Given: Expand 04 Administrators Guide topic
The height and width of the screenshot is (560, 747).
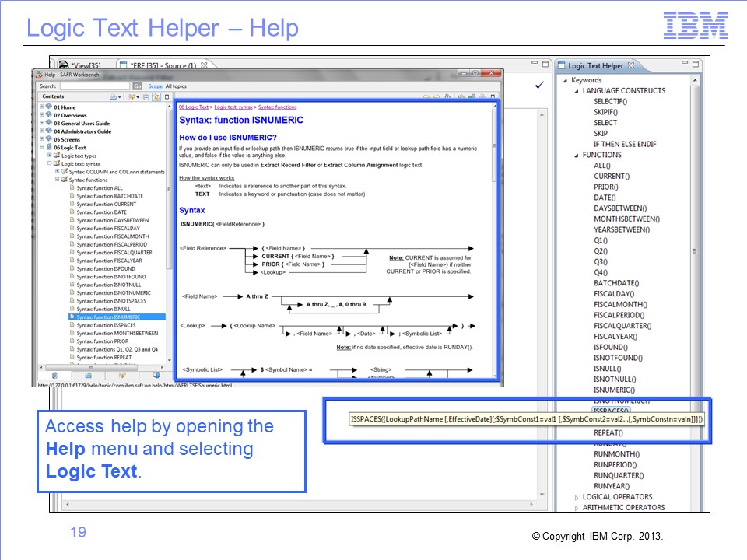Looking at the screenshot, I should point(42,131).
